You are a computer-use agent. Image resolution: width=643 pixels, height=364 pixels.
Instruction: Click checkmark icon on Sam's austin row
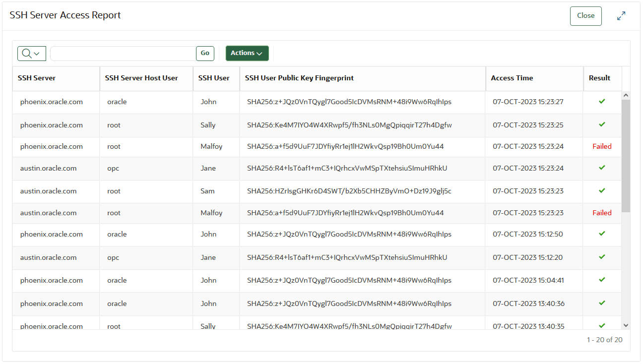(602, 190)
